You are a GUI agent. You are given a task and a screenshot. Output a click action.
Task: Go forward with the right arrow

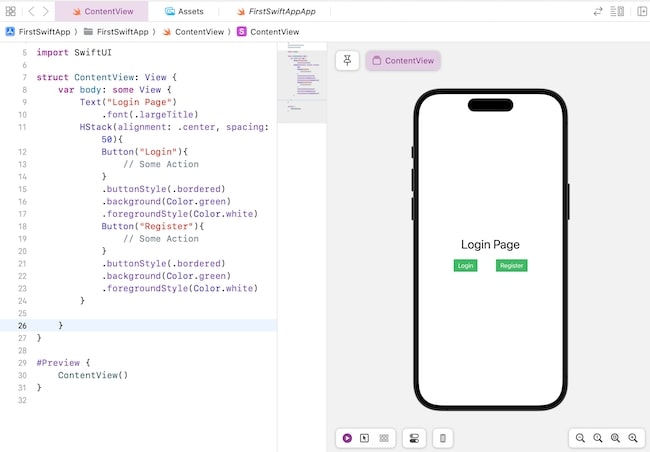click(45, 11)
